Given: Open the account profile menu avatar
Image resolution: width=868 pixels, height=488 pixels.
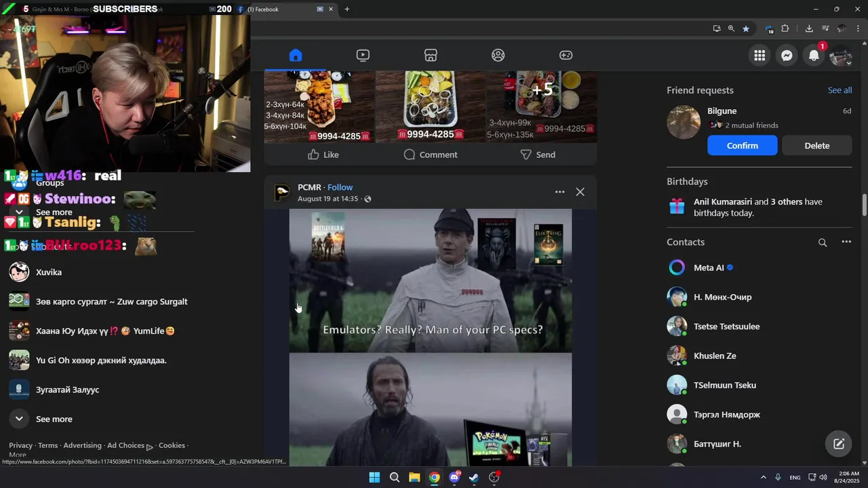Looking at the screenshot, I should (841, 56).
